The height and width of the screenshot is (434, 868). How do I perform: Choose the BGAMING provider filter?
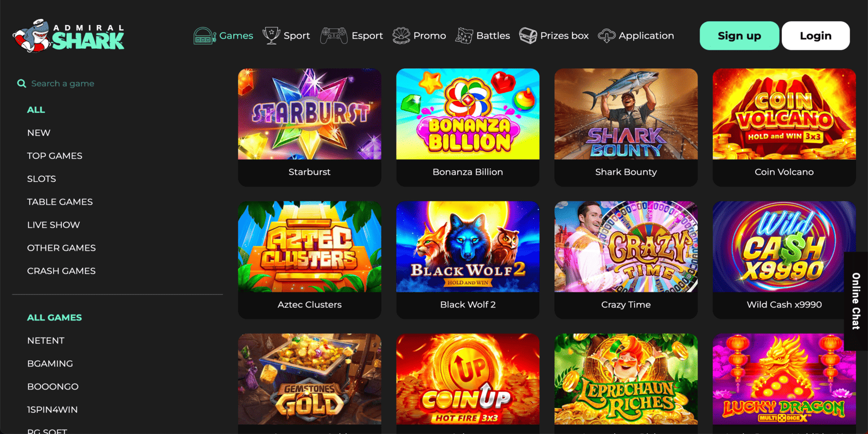(50, 363)
